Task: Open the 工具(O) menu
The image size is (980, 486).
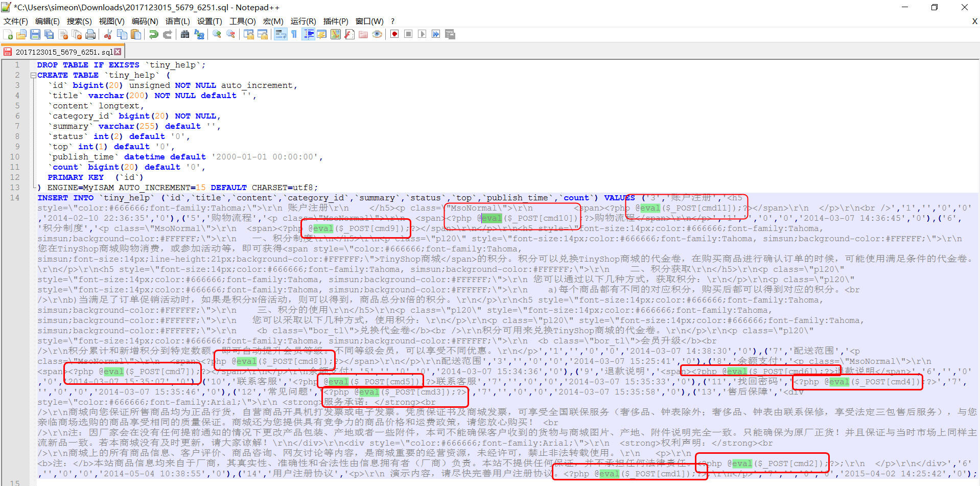Action: tap(242, 21)
